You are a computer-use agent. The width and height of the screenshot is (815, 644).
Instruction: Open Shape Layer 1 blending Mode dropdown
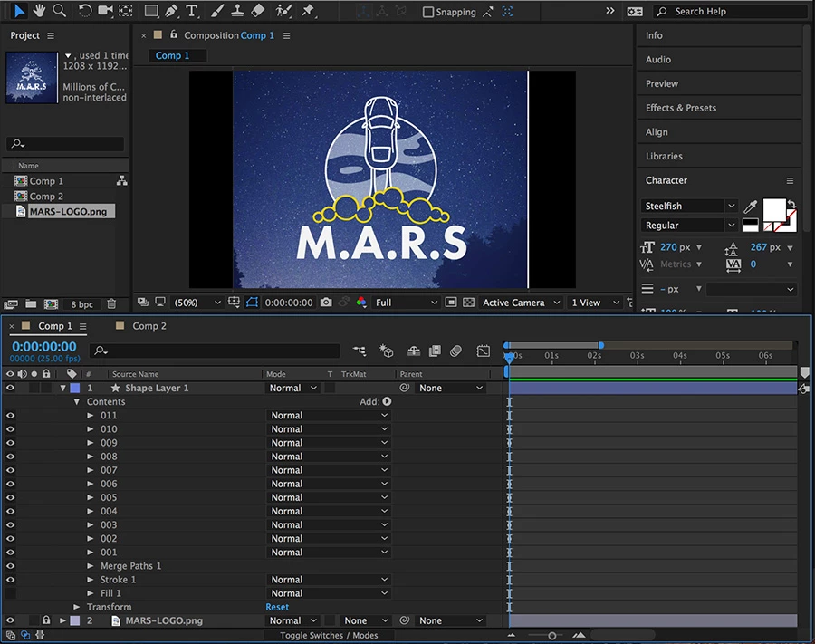[292, 388]
